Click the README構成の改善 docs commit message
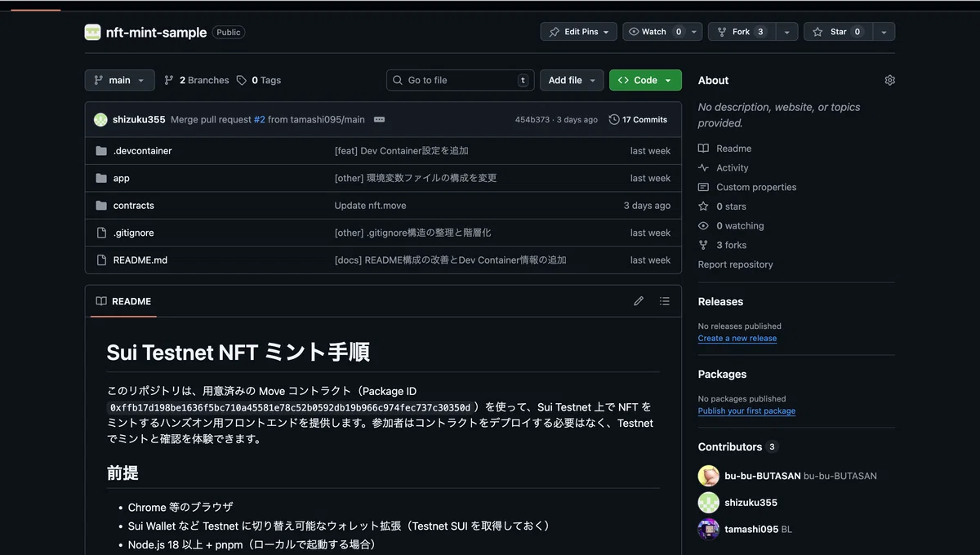980x555 pixels. pyautogui.click(x=451, y=260)
